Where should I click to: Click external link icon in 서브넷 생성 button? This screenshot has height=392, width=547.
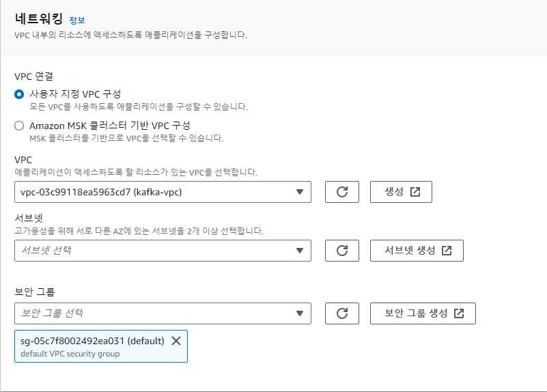(447, 251)
